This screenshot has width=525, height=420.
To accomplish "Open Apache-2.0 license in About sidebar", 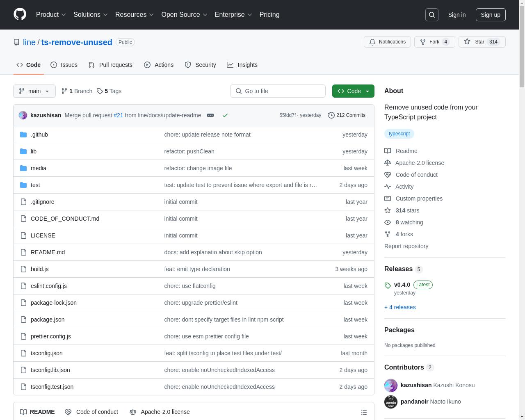I will click(x=414, y=163).
